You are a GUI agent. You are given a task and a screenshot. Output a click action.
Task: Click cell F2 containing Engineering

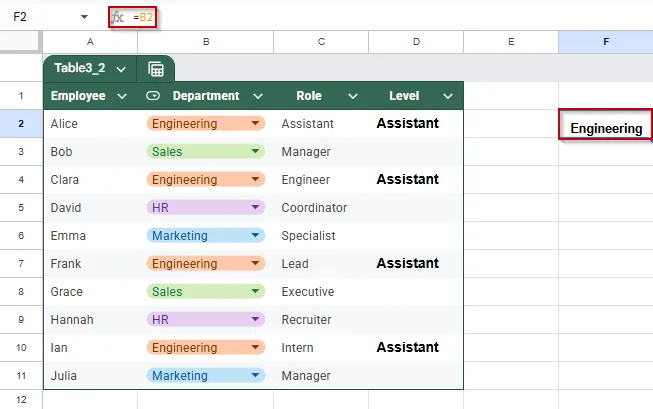[606, 124]
